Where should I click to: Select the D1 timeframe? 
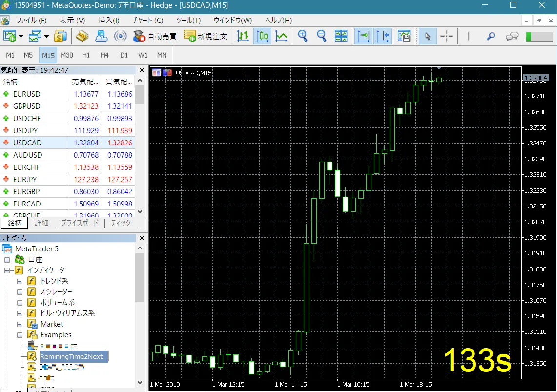(124, 55)
